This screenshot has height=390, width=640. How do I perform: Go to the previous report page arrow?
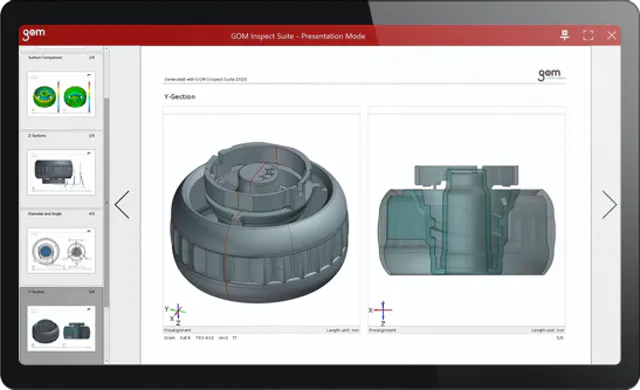pos(122,204)
